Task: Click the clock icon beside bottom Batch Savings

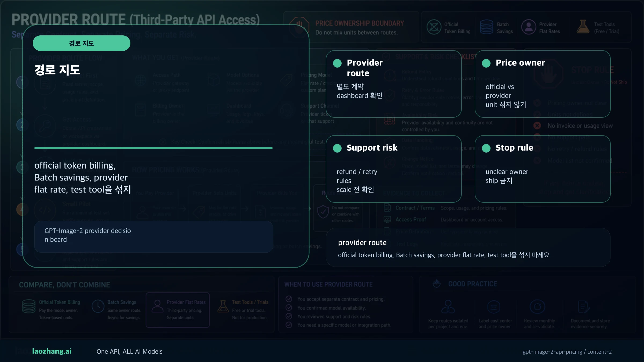Action: coord(98,306)
